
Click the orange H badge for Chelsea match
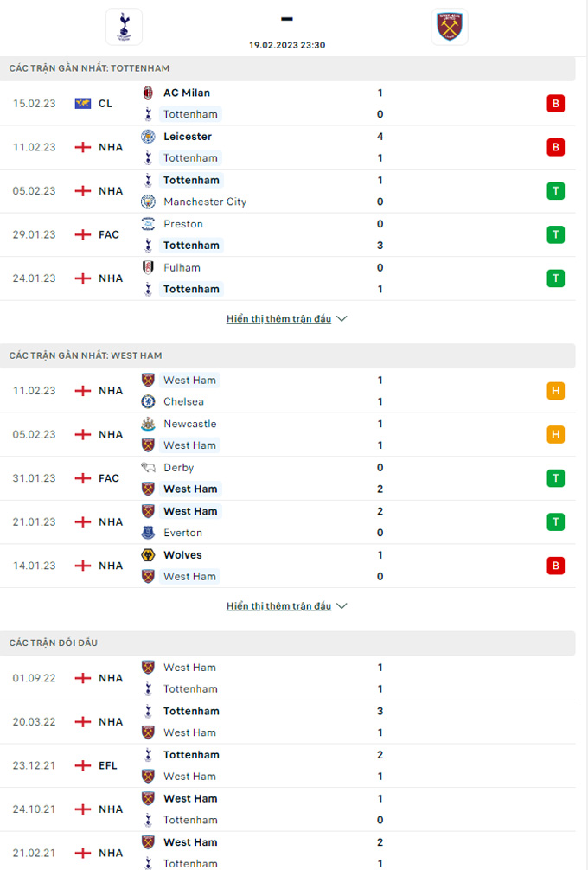555,391
